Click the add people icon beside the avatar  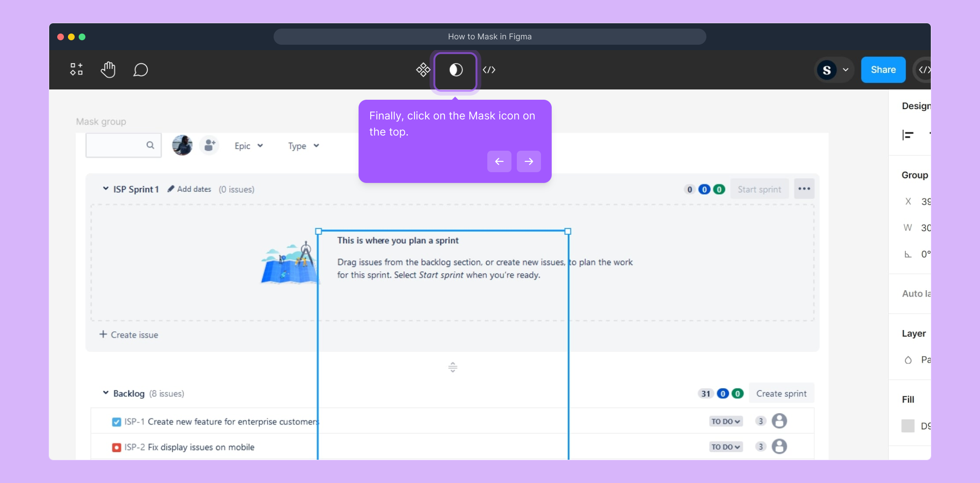[209, 145]
